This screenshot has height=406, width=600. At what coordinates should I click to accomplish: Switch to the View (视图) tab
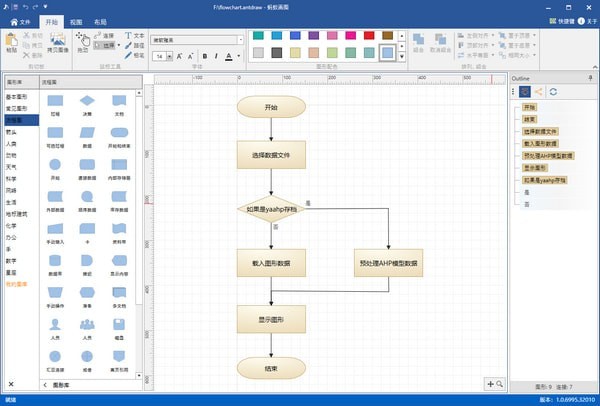coord(76,22)
